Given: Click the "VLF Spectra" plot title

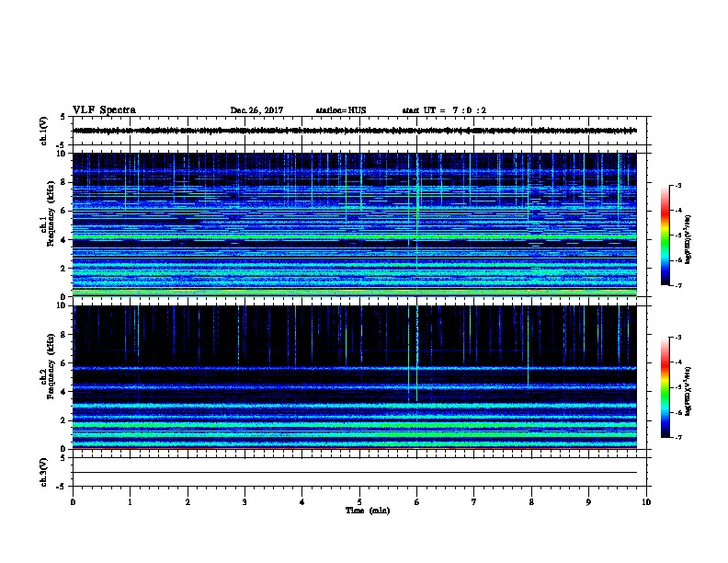Looking at the screenshot, I should (104, 110).
